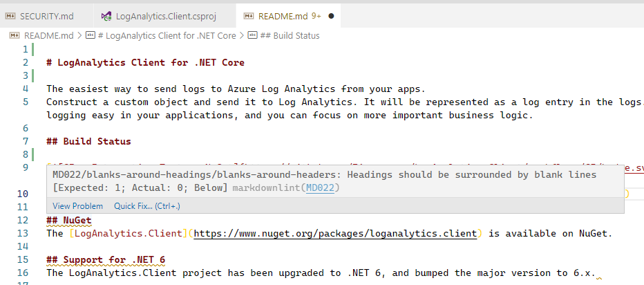
Task: Click the Visual Studio icon on csproj tab
Action: [106, 15]
